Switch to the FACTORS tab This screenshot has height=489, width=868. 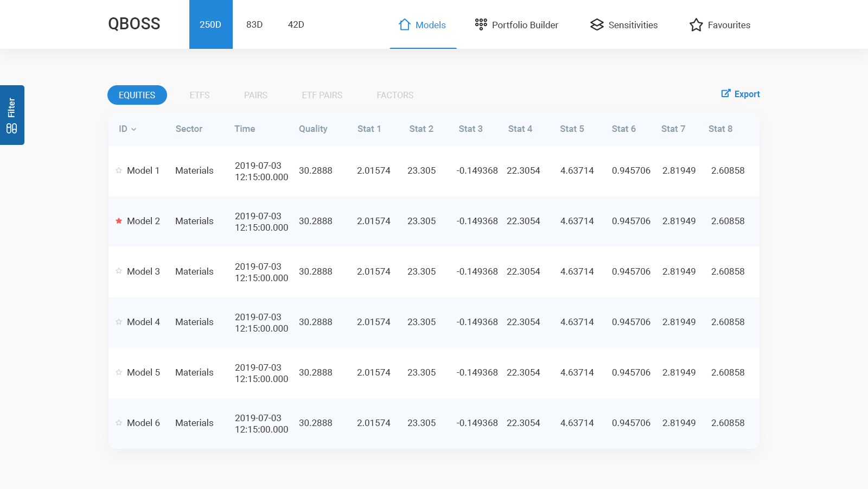[x=395, y=95]
